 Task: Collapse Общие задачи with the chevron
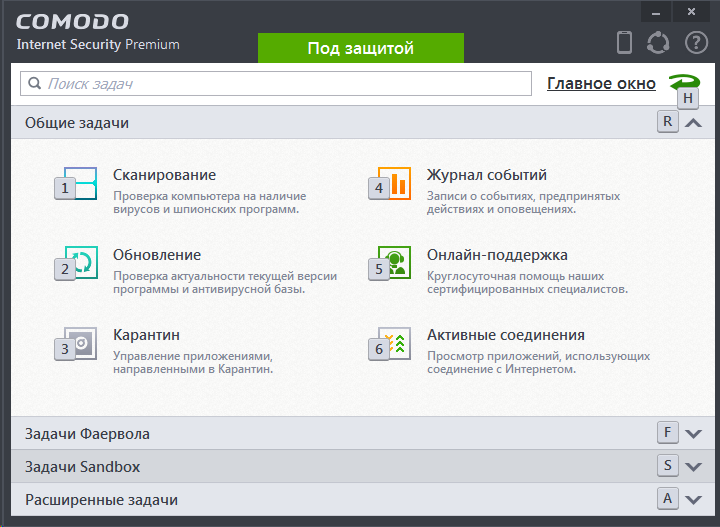point(693,123)
